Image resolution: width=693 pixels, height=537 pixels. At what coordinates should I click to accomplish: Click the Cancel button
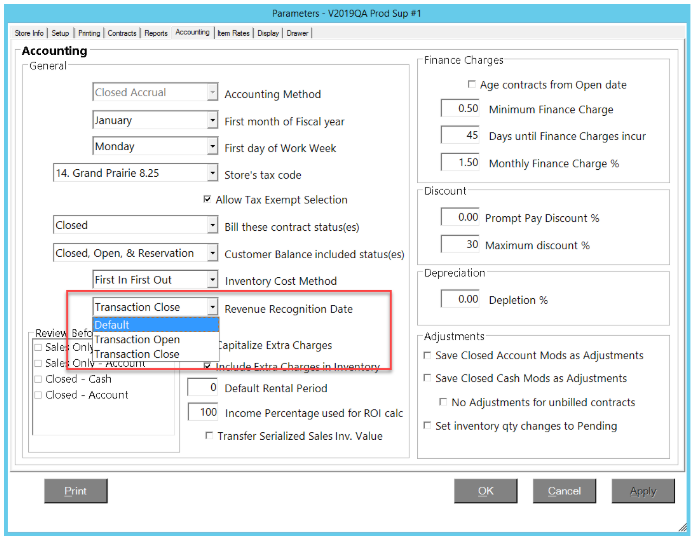564,491
